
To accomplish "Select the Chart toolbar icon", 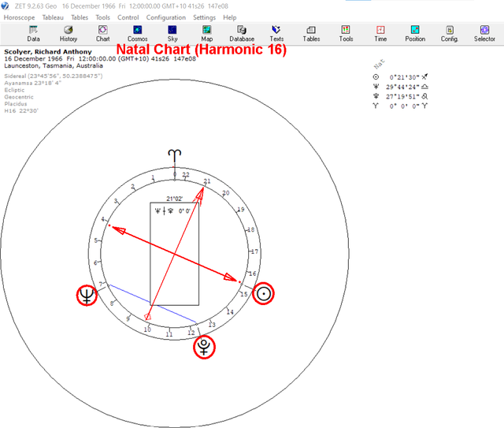I will pyautogui.click(x=102, y=34).
